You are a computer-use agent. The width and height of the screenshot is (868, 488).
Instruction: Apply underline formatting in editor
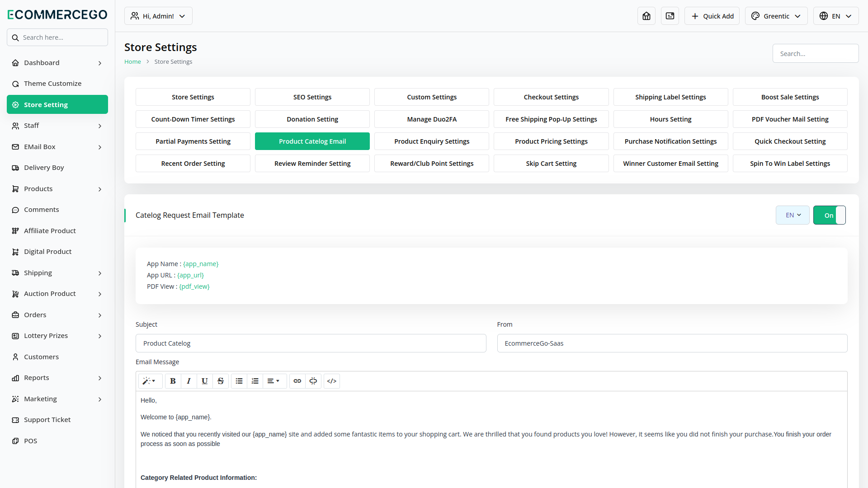(x=205, y=381)
